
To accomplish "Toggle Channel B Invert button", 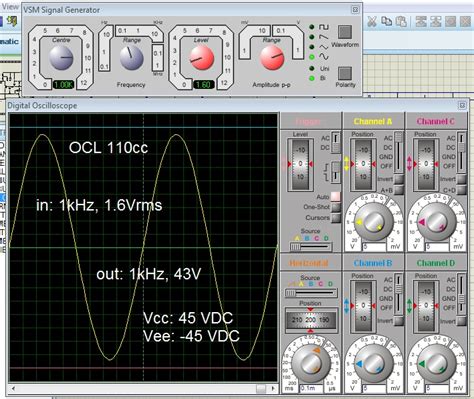I will tap(398, 321).
